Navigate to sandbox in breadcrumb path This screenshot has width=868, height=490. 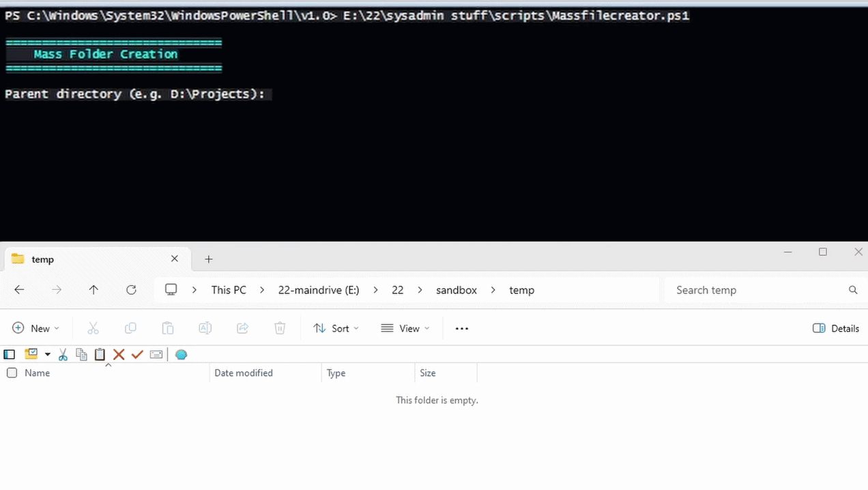(457, 290)
